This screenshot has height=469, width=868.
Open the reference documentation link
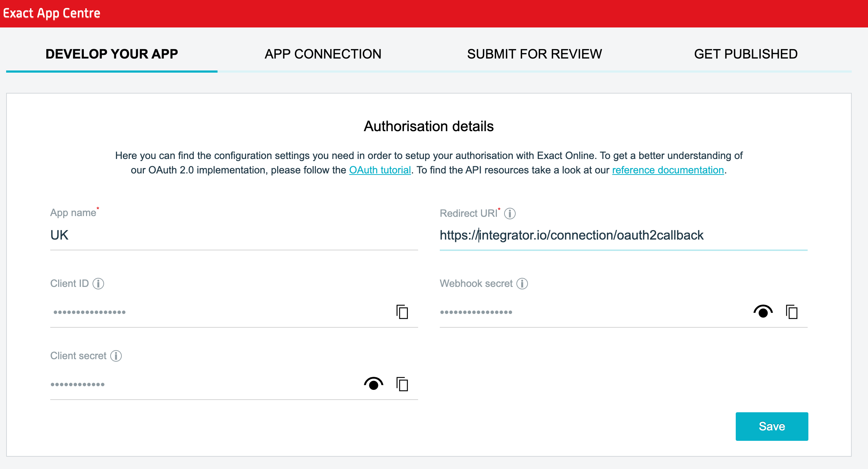(668, 170)
